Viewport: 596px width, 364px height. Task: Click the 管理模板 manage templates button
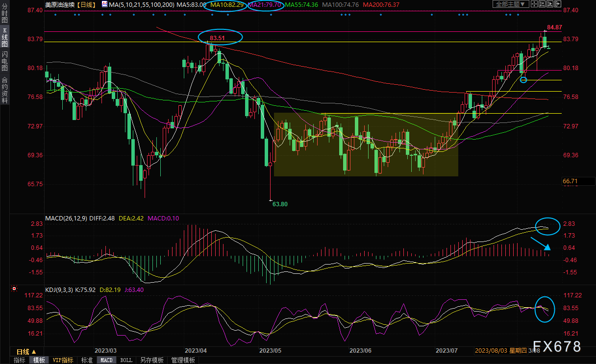183,360
